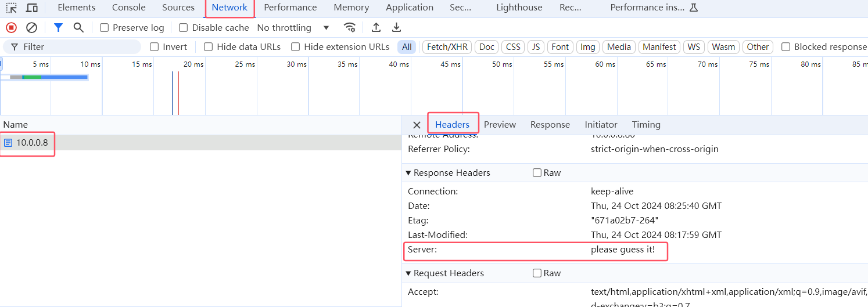
Task: Filter requests by Manifest
Action: click(x=659, y=47)
